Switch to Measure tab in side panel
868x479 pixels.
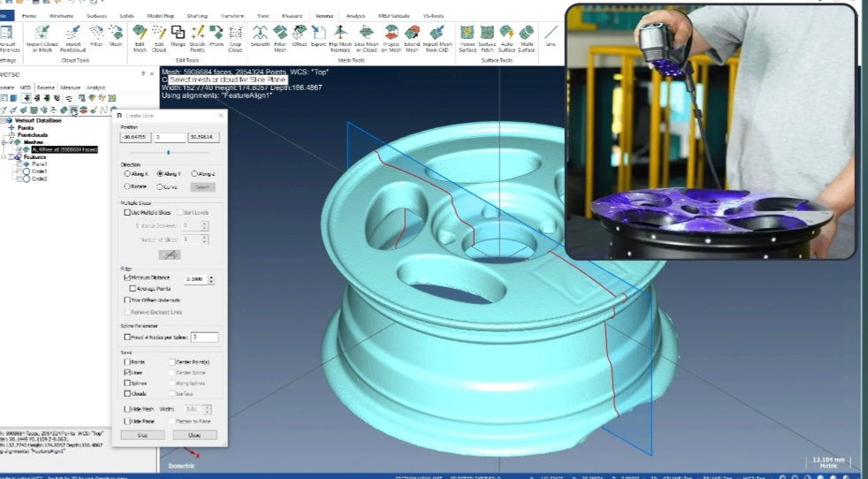71,87
